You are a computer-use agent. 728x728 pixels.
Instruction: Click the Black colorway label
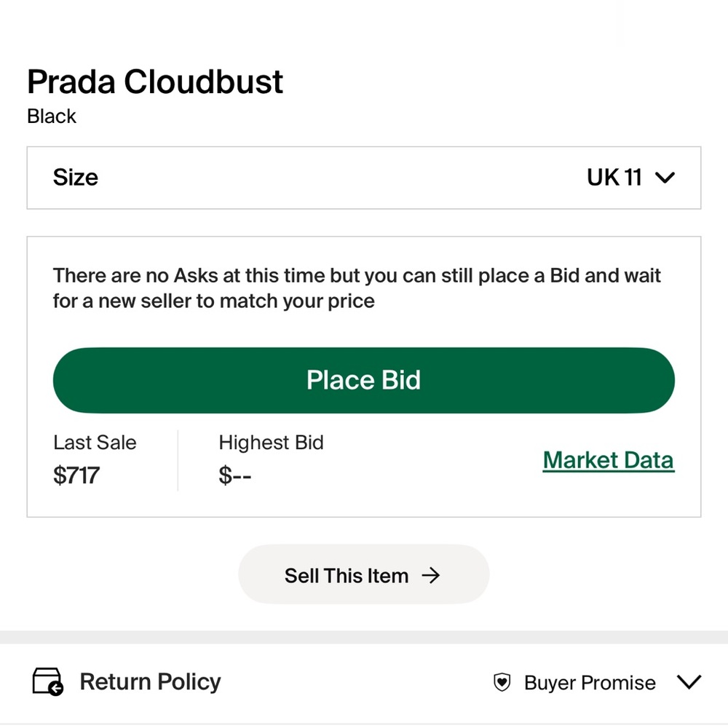click(51, 116)
